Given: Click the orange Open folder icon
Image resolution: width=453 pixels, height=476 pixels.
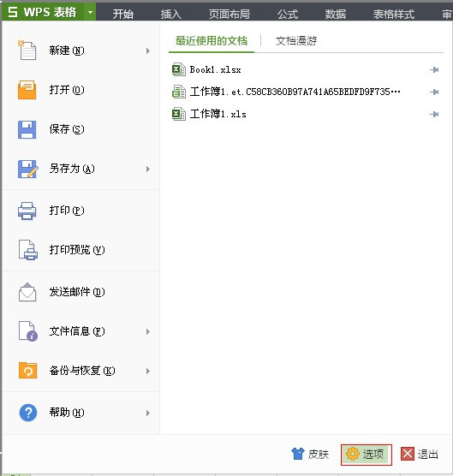Looking at the screenshot, I should click(x=27, y=90).
